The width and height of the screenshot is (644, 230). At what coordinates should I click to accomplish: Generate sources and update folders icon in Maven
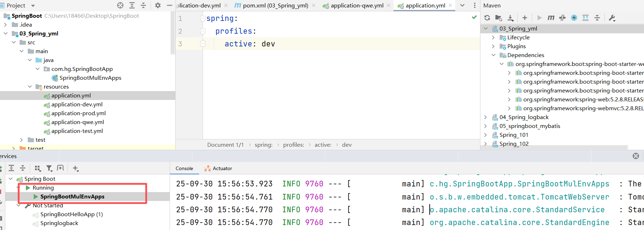(499, 18)
